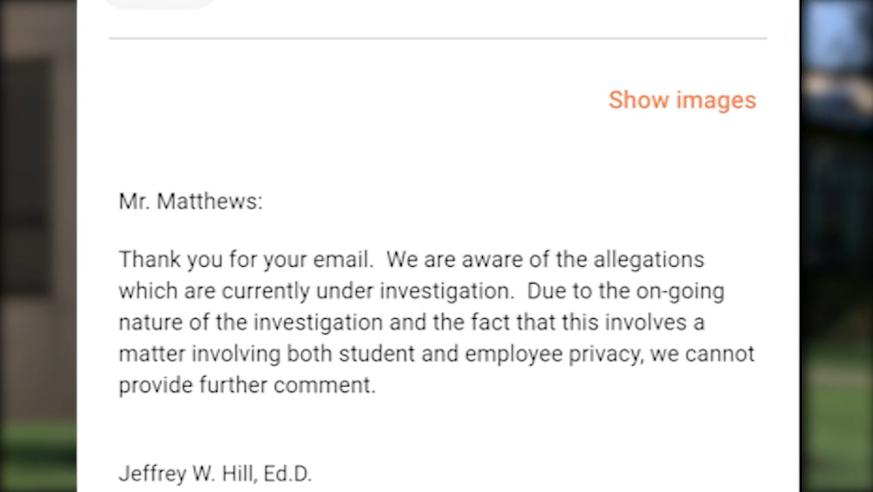Click the 'Ed.D.' title in the signature
This screenshot has height=492, width=873.
coord(287,474)
